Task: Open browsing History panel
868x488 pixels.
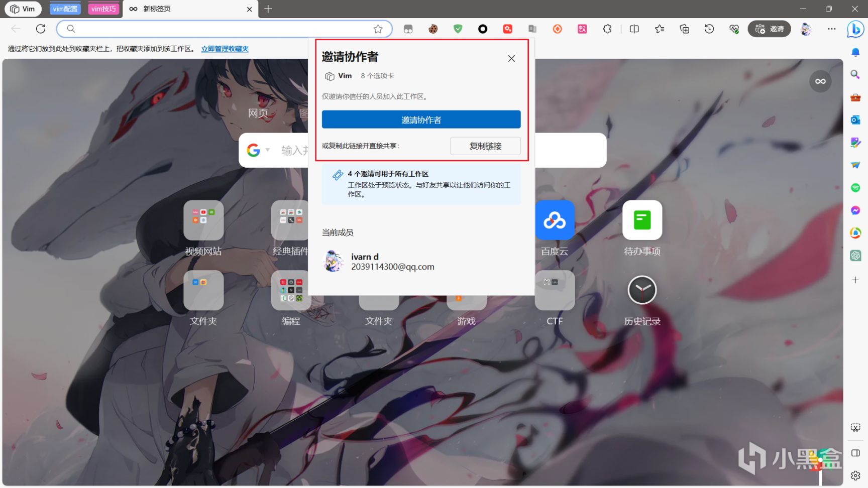Action: click(x=709, y=29)
